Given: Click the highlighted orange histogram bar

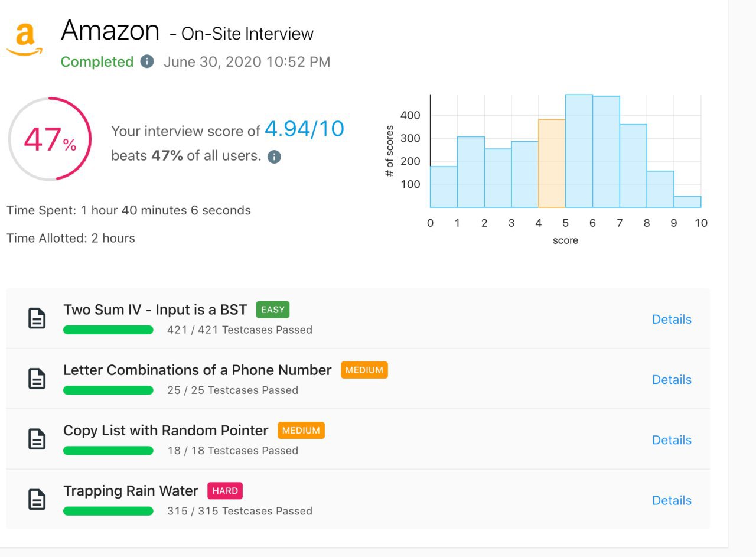Looking at the screenshot, I should [552, 163].
